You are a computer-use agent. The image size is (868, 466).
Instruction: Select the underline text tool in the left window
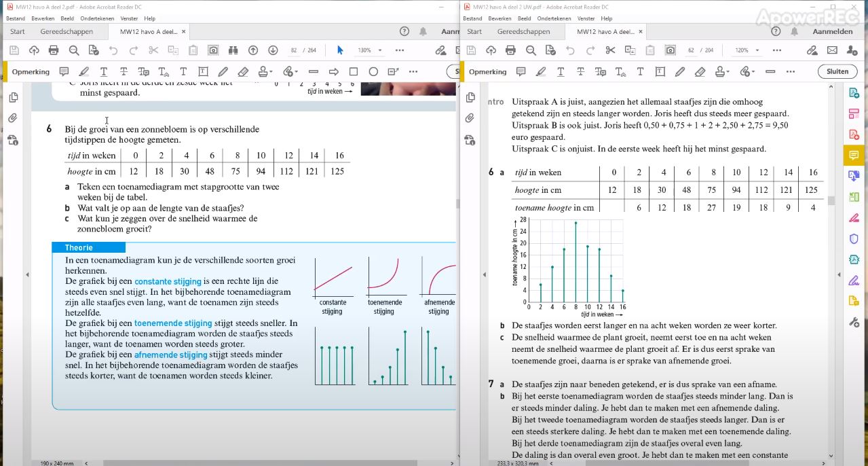[104, 71]
